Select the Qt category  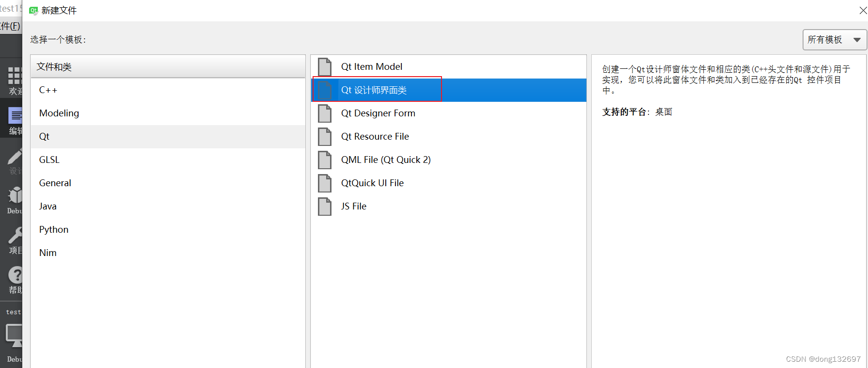(x=168, y=137)
